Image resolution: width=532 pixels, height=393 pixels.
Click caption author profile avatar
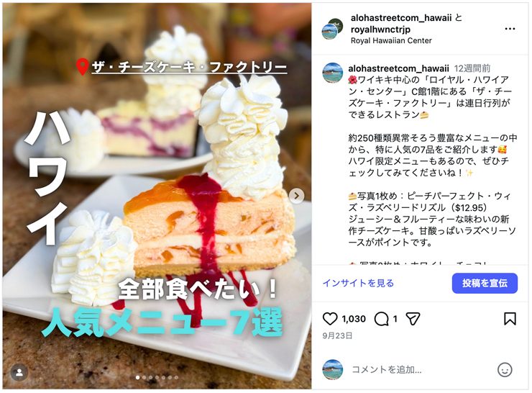pyautogui.click(x=332, y=73)
